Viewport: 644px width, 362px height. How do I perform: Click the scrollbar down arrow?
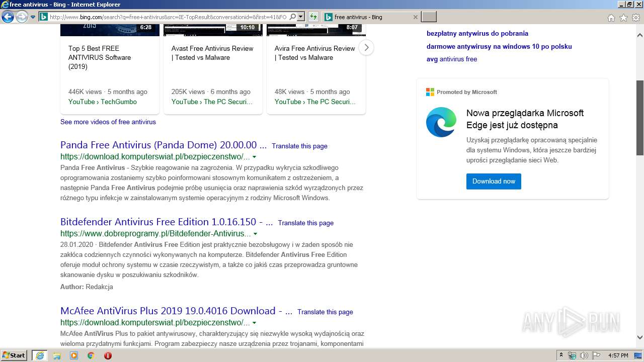click(640, 337)
